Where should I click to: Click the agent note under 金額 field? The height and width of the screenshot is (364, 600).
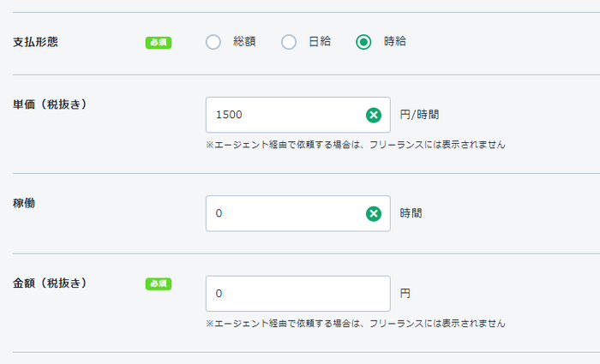tap(355, 324)
